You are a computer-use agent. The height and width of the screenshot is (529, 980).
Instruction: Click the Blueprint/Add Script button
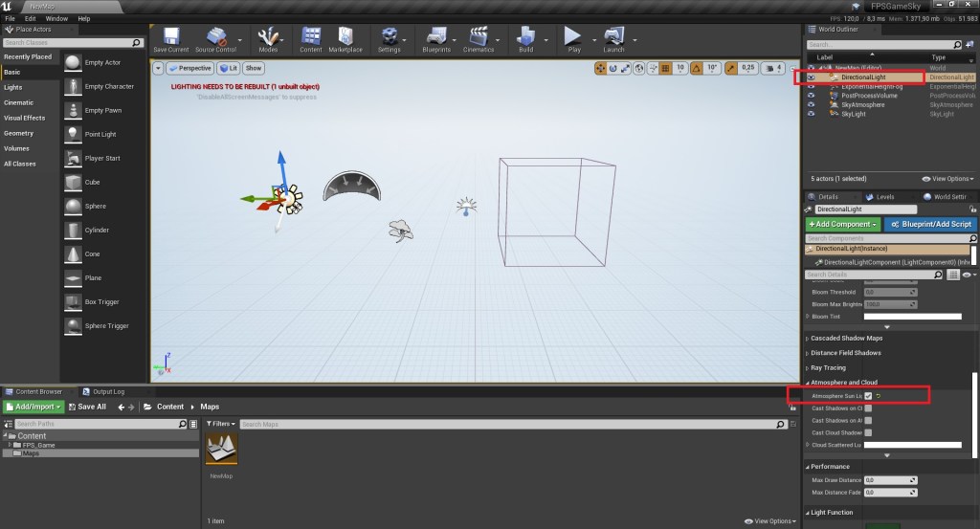pyautogui.click(x=929, y=224)
